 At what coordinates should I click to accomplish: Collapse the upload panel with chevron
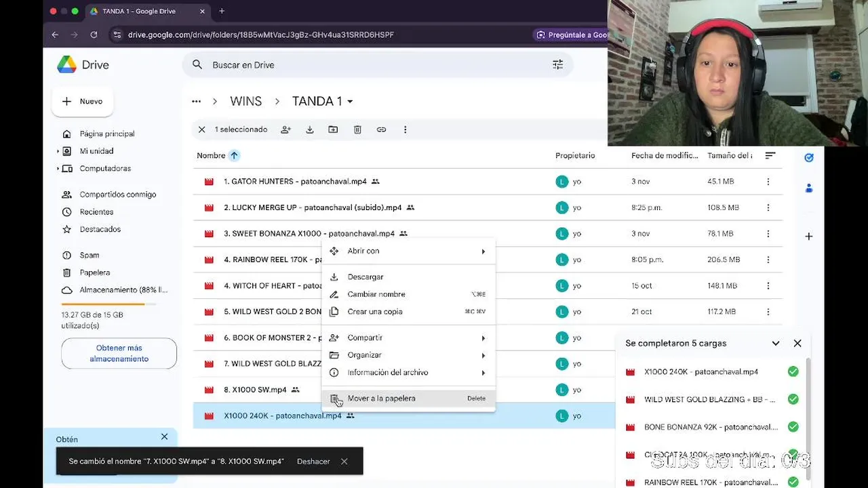coord(775,343)
